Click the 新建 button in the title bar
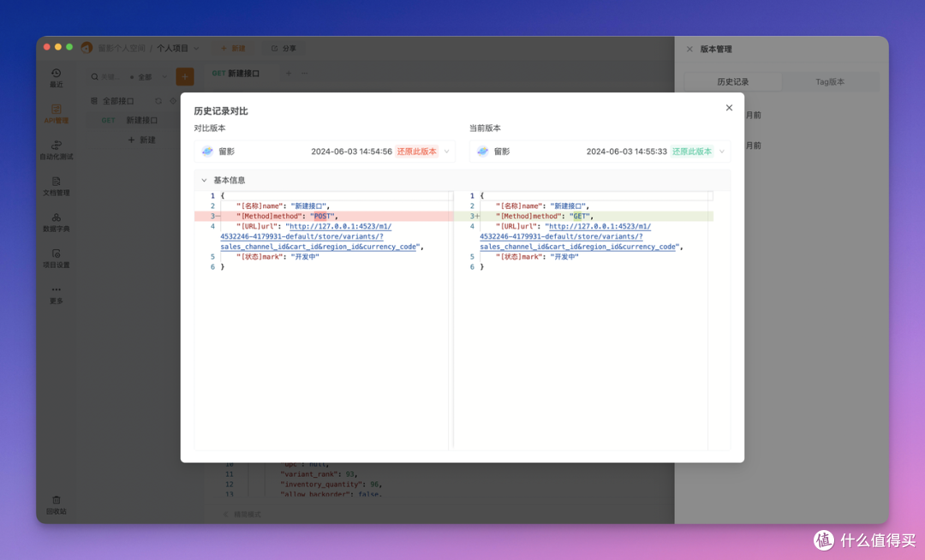This screenshot has height=560, width=925. click(233, 48)
